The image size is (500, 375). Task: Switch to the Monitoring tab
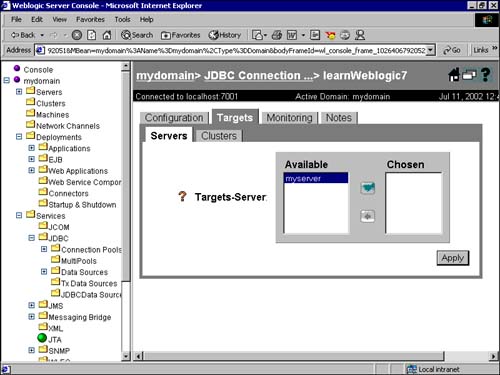tap(289, 118)
